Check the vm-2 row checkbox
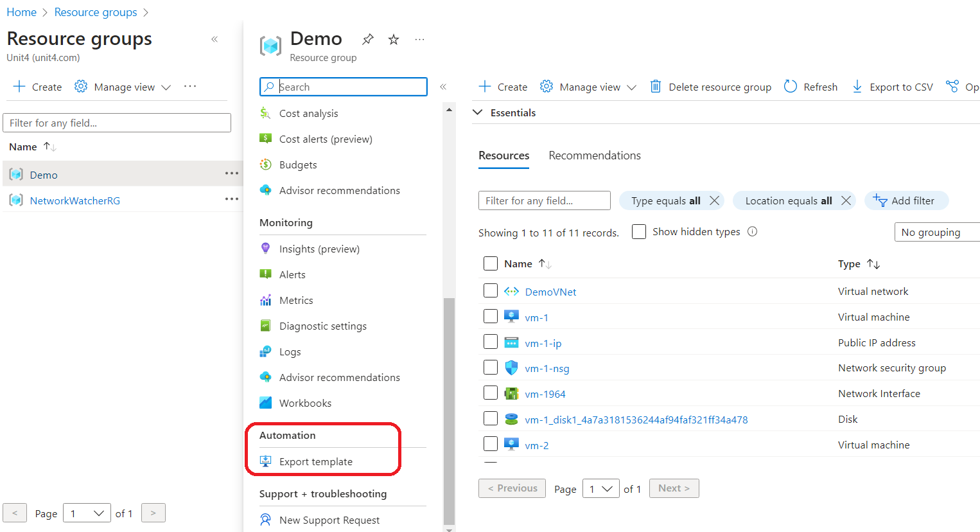Viewport: 980px width, 532px height. coord(491,443)
